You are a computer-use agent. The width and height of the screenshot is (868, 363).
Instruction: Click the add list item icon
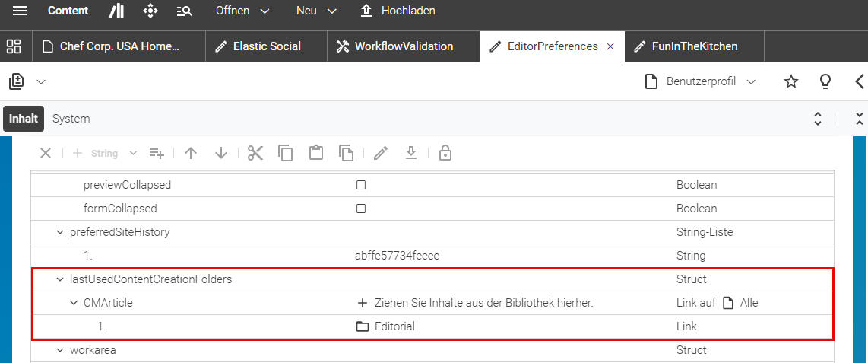[157, 153]
